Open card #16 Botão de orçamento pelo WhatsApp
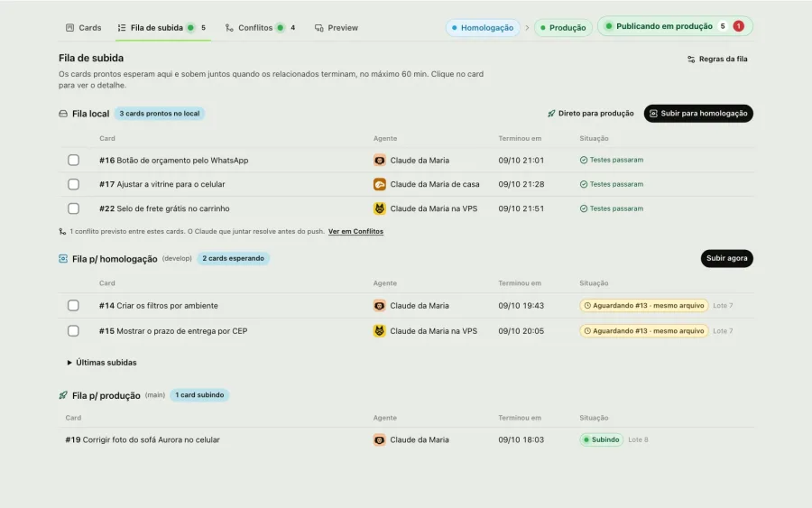Image resolution: width=812 pixels, height=508 pixels. coord(174,160)
